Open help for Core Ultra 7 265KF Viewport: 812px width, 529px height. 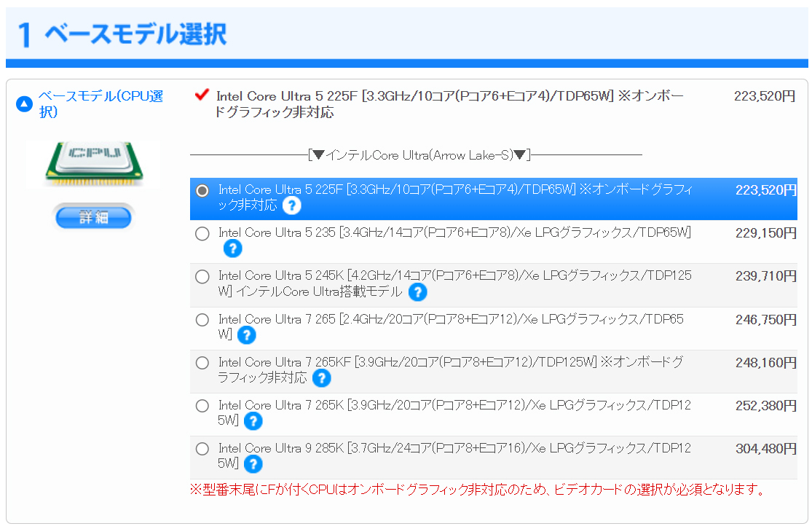tap(322, 378)
